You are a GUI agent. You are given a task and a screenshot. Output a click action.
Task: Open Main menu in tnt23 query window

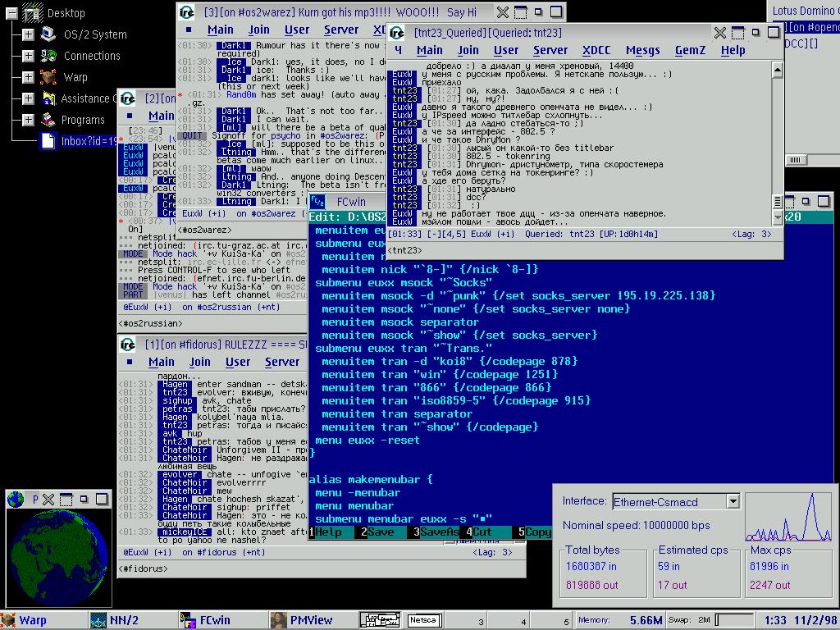click(x=430, y=50)
